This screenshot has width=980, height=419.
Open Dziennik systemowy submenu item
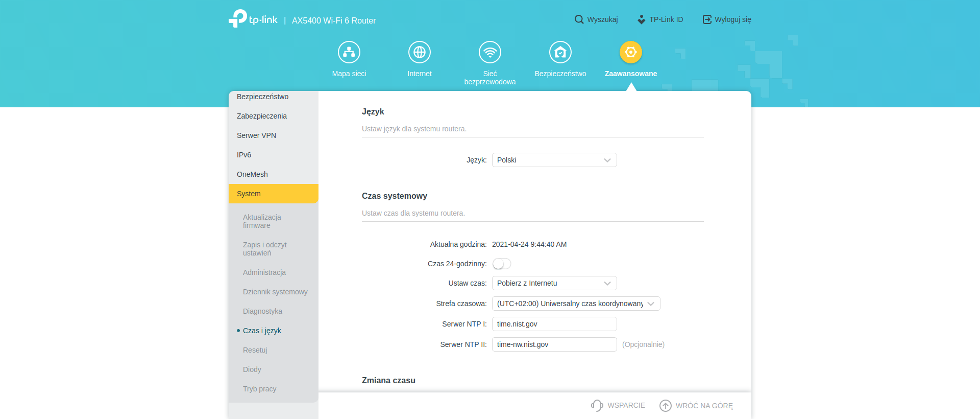click(x=275, y=292)
